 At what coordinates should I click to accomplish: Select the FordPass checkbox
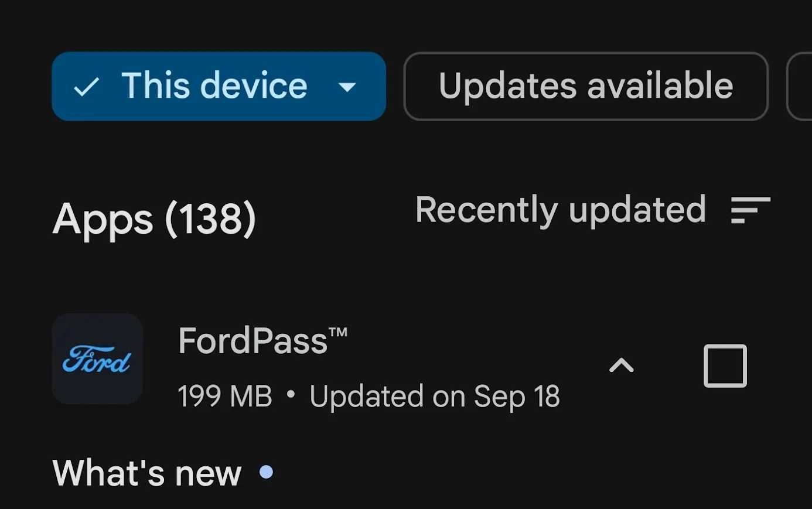pos(725,366)
